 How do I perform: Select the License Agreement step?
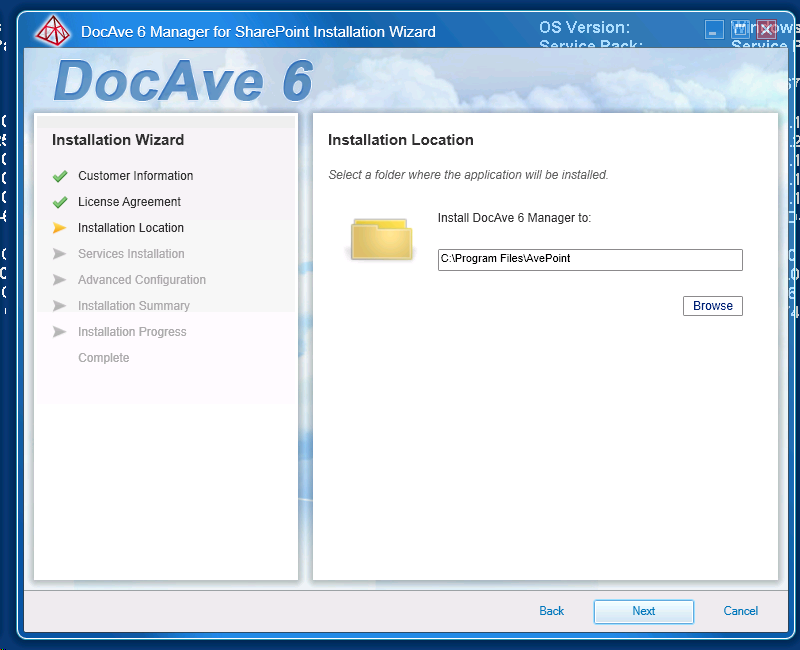pyautogui.click(x=131, y=201)
